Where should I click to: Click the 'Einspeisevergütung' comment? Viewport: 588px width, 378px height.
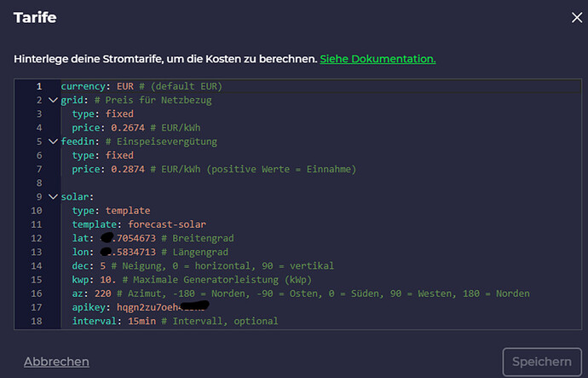[x=161, y=142]
